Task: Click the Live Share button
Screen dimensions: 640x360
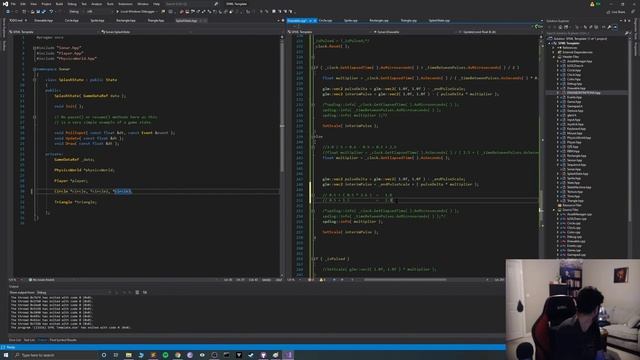Action: pyautogui.click(x=616, y=12)
